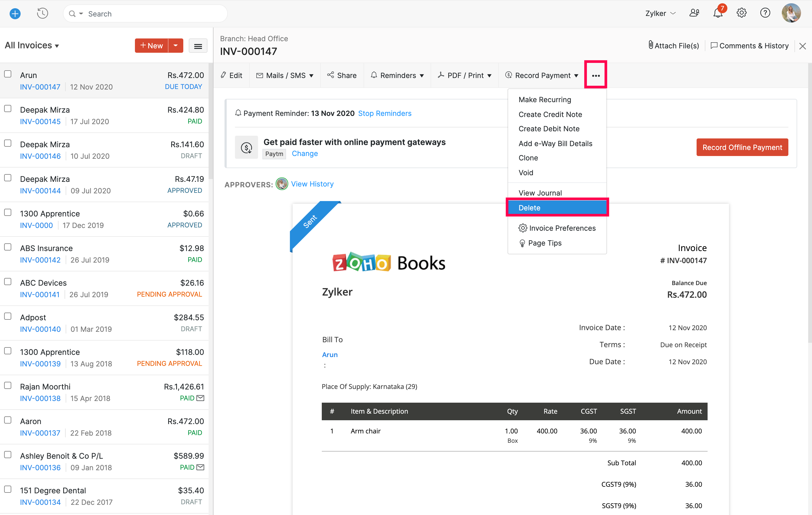Tick the checkbox for Arun's invoice
Viewport: 812px width, 515px height.
(8, 74)
